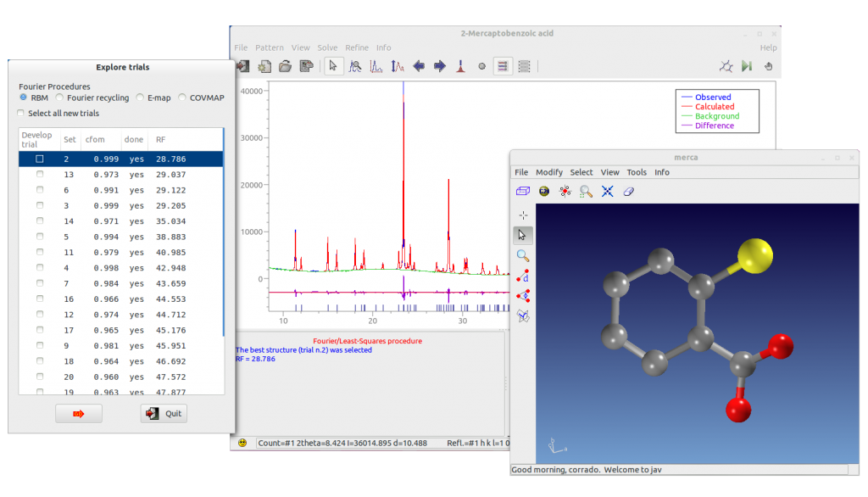The width and height of the screenshot is (868, 497).
Task: Open the Solve menu
Action: click(x=327, y=47)
